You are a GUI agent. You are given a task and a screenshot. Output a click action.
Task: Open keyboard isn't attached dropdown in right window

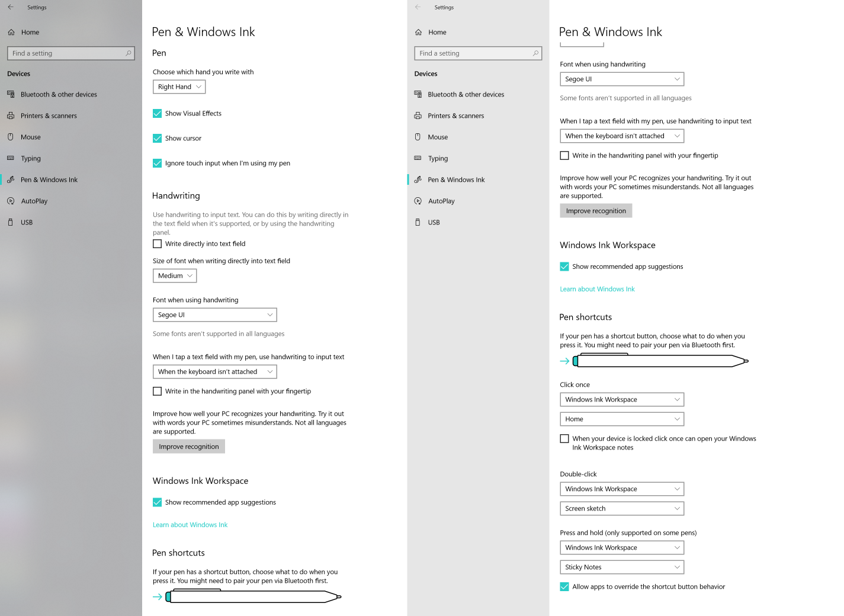(x=622, y=136)
